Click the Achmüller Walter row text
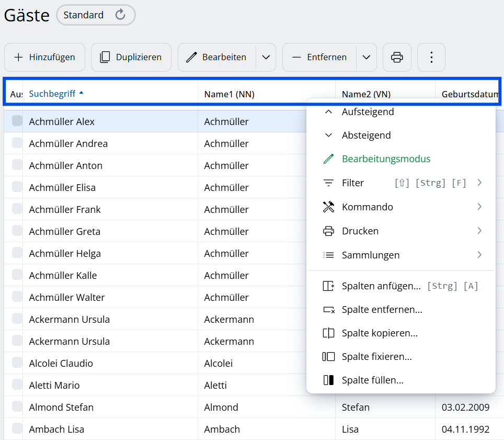This screenshot has width=504, height=440. click(67, 298)
